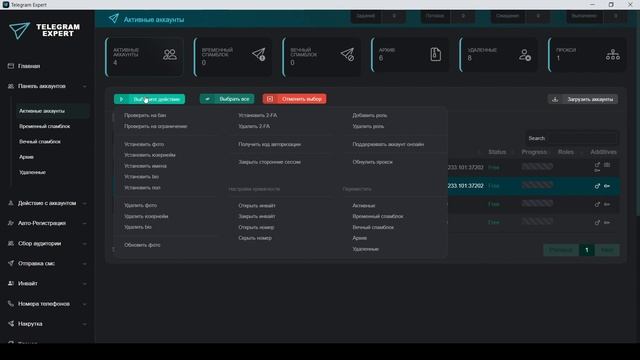Click the gender icon in highlighted row
Viewport: 640px width, 360px height.
click(597, 186)
